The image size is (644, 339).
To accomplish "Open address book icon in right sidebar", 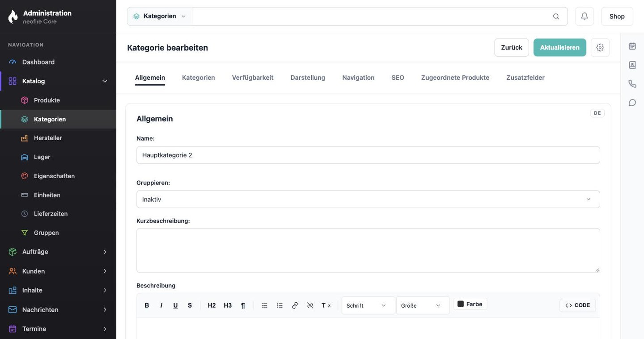I will [x=632, y=65].
